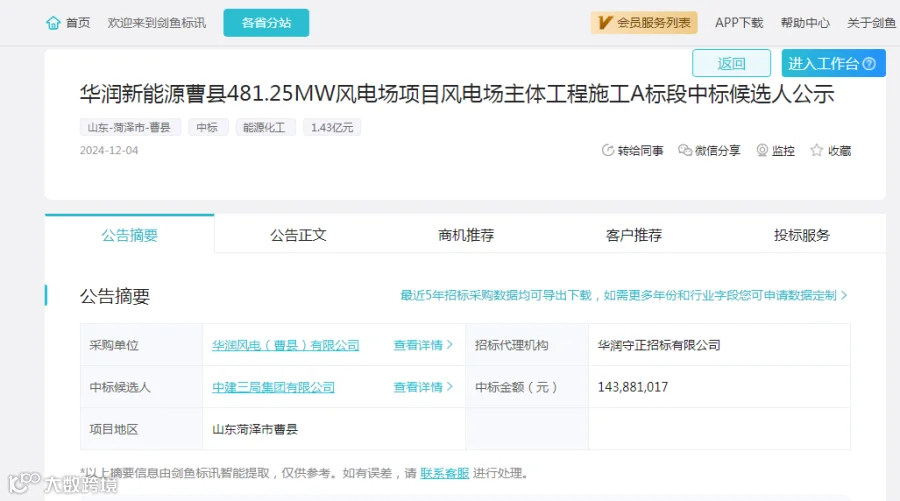
Task: Click the 收藏 favorite label
Action: (x=839, y=150)
